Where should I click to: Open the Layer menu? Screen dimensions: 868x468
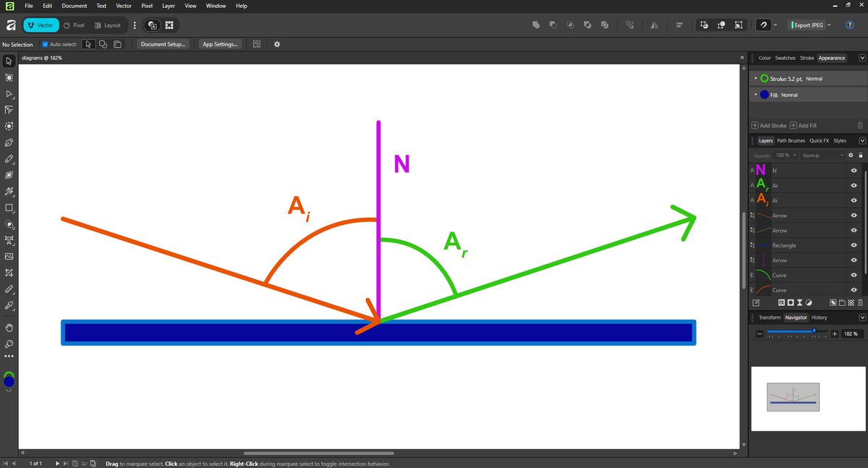coord(169,6)
